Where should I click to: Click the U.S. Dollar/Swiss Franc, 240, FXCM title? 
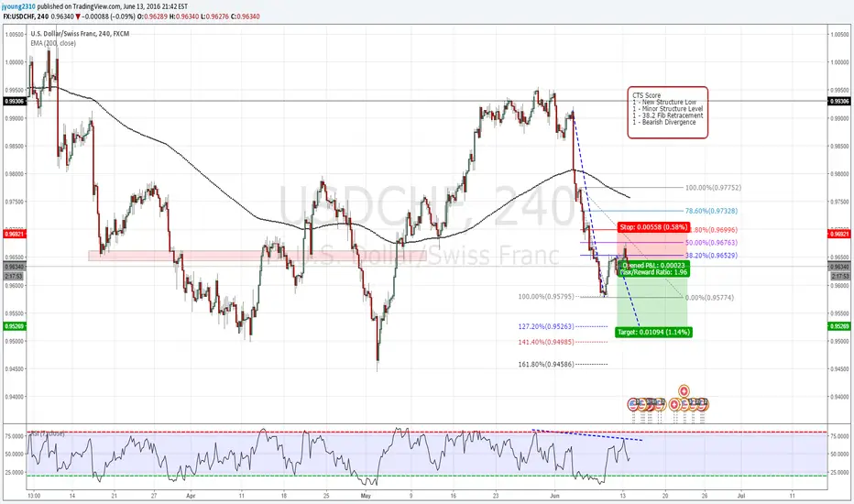coord(80,34)
